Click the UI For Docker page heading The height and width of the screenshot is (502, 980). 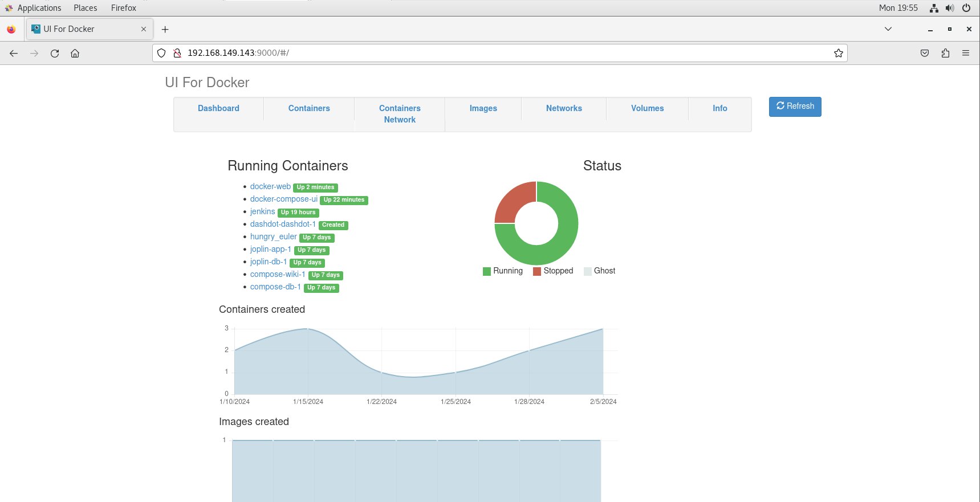click(207, 83)
